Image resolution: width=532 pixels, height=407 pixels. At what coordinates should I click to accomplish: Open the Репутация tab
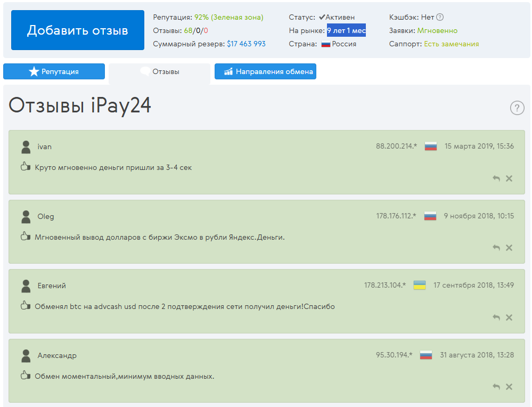coord(54,71)
